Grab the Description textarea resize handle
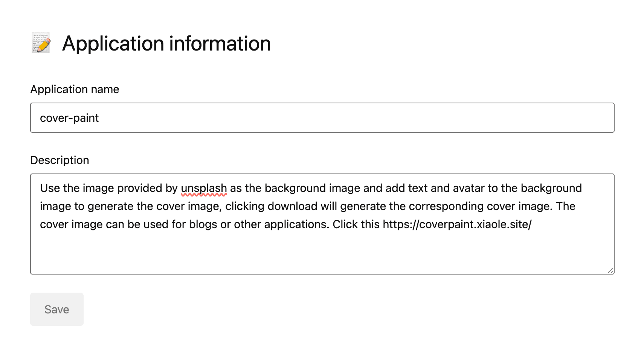 (x=610, y=270)
